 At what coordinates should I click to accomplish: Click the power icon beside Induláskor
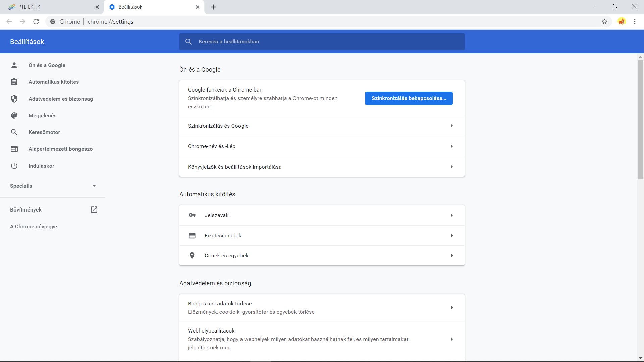click(x=14, y=166)
